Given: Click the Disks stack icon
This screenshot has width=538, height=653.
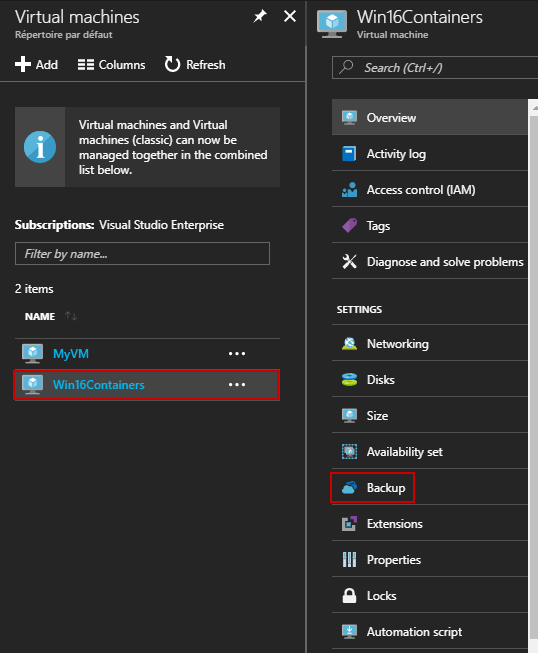Looking at the screenshot, I should 349,379.
